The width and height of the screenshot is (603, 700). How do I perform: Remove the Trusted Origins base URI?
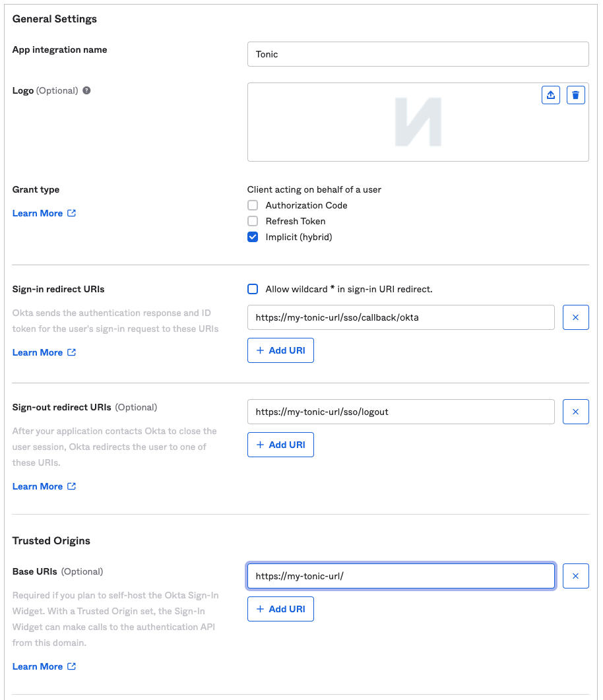[575, 576]
